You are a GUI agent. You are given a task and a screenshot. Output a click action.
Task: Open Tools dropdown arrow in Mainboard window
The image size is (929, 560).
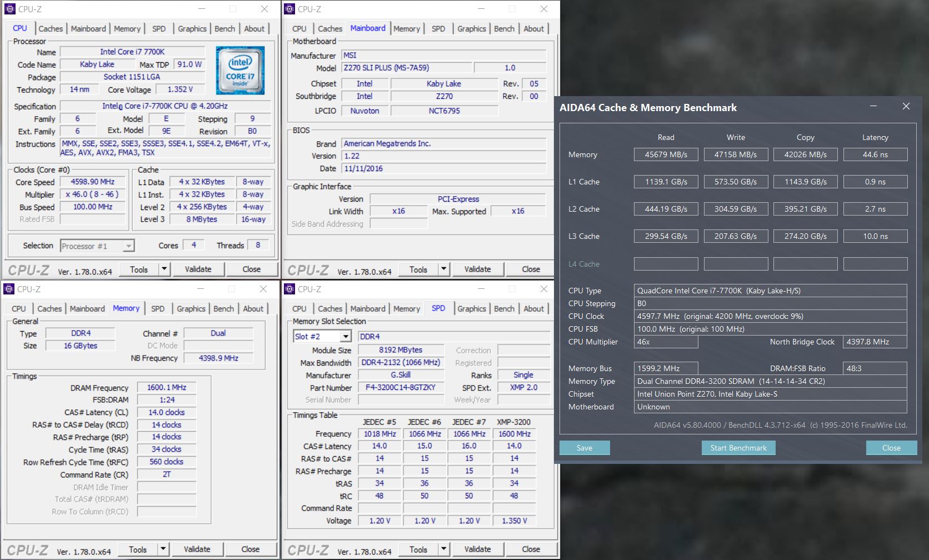[x=443, y=269]
